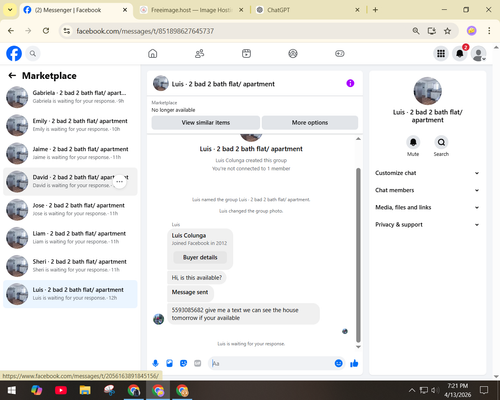Open Emily's apartment conversation

(x=70, y=125)
